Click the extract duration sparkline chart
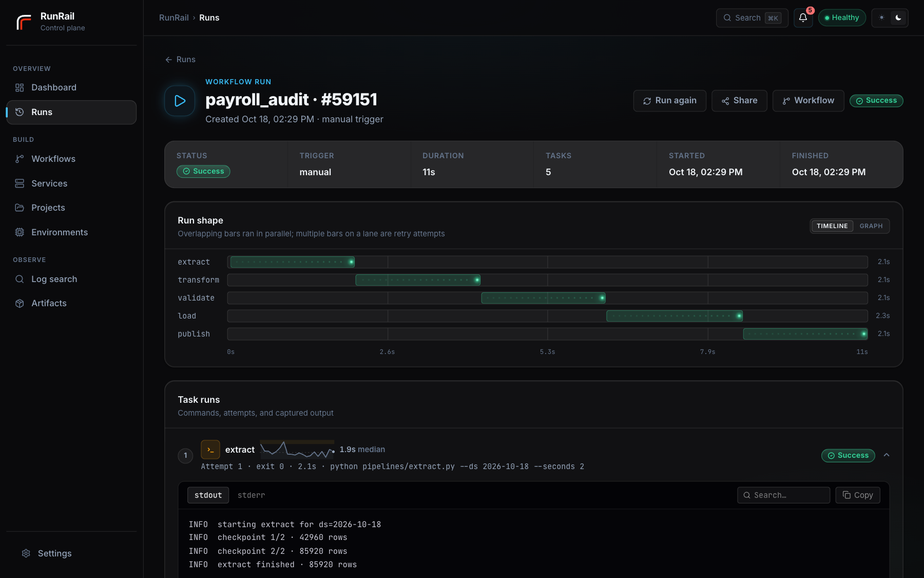 pyautogui.click(x=297, y=450)
